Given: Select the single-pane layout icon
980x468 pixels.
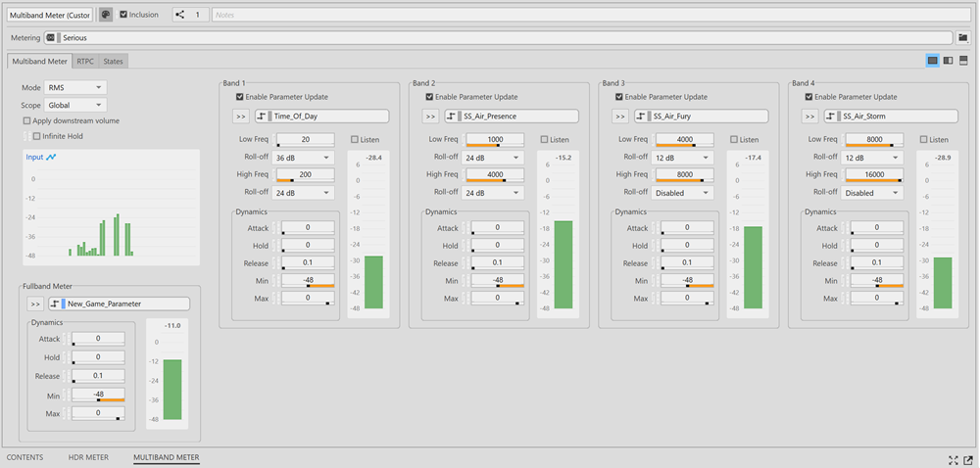Looking at the screenshot, I should (932, 61).
